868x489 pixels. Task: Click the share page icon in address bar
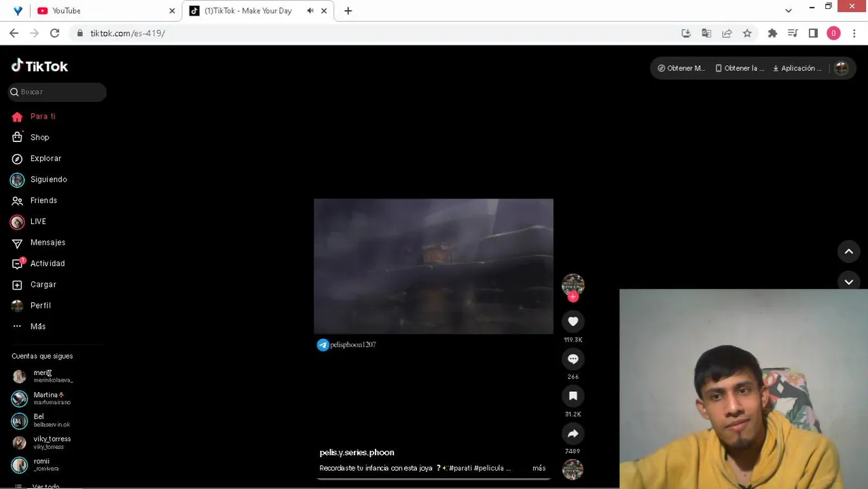point(727,33)
